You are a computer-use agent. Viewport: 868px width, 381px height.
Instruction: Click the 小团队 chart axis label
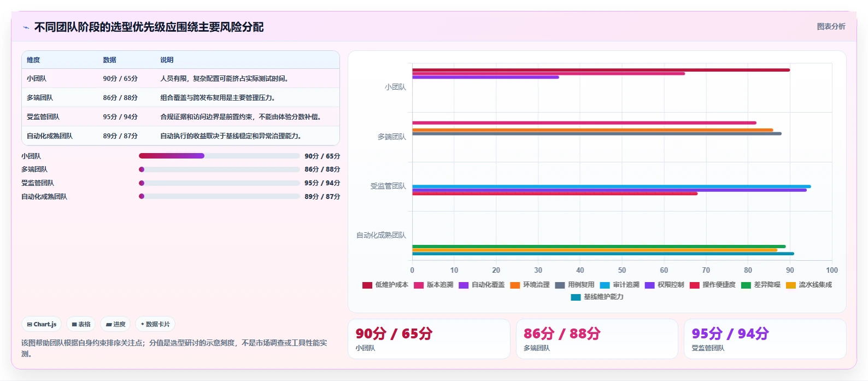[x=395, y=87]
